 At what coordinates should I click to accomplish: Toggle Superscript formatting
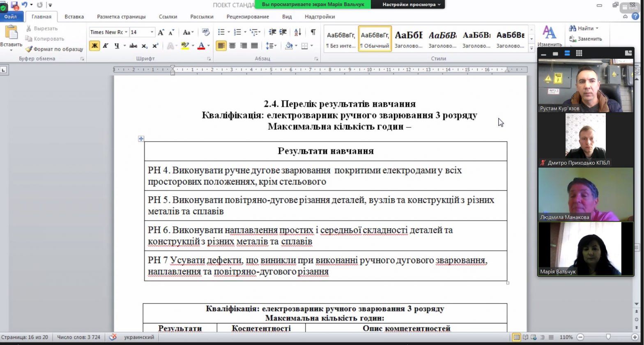pyautogui.click(x=155, y=46)
